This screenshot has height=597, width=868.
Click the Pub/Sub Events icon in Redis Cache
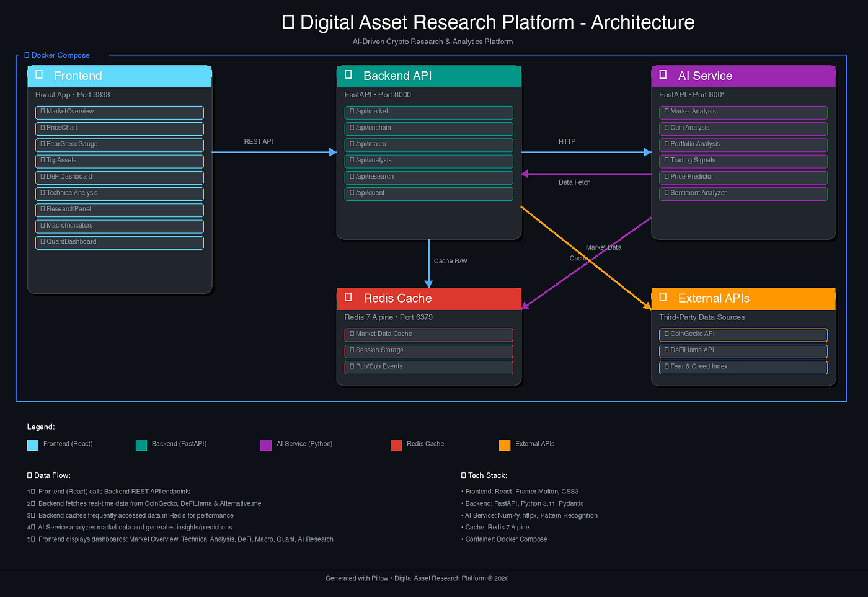(352, 366)
